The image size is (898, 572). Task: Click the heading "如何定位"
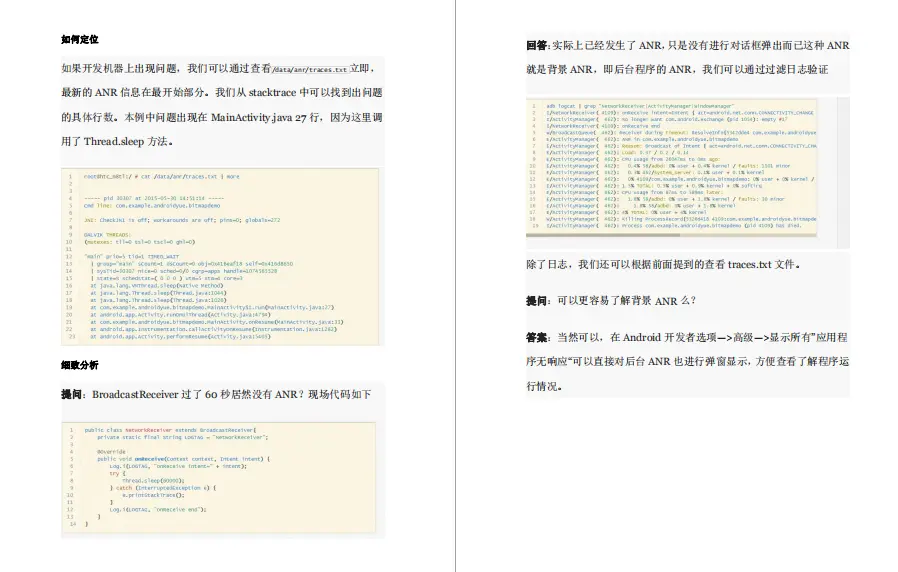(80, 40)
